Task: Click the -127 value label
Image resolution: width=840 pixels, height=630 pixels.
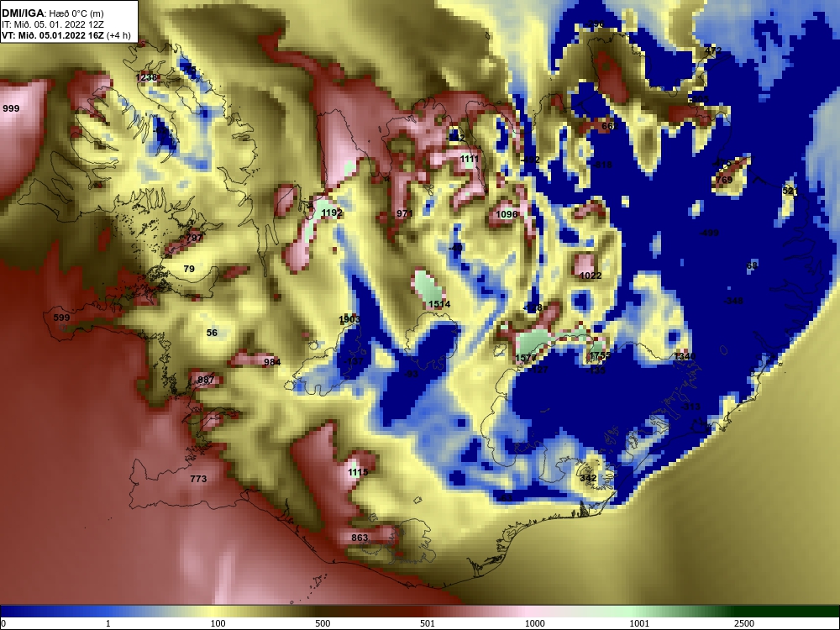Action: point(538,370)
